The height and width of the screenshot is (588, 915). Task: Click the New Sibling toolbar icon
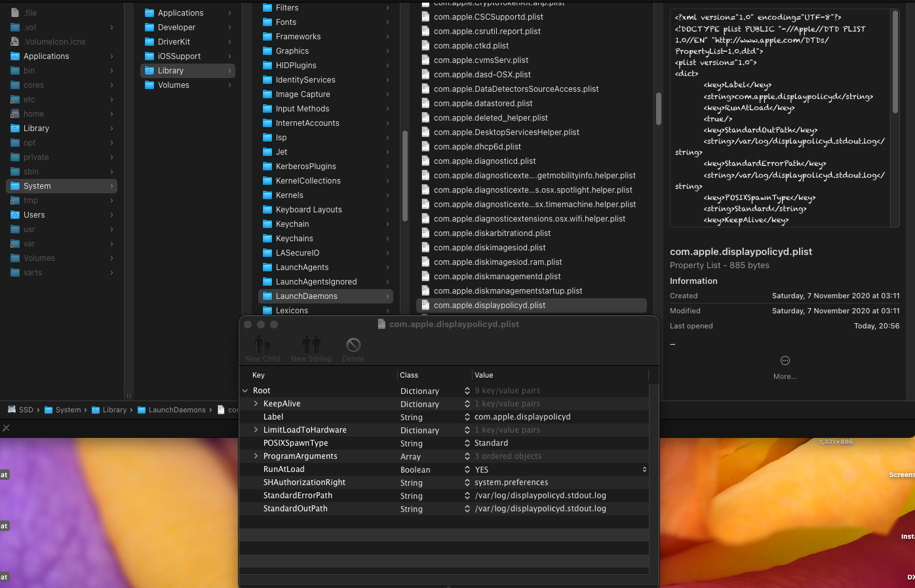[x=311, y=345]
